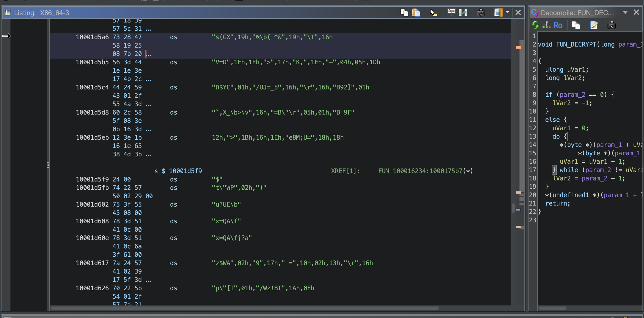Close the Decompile panel
The height and width of the screenshot is (318, 644).
click(636, 12)
